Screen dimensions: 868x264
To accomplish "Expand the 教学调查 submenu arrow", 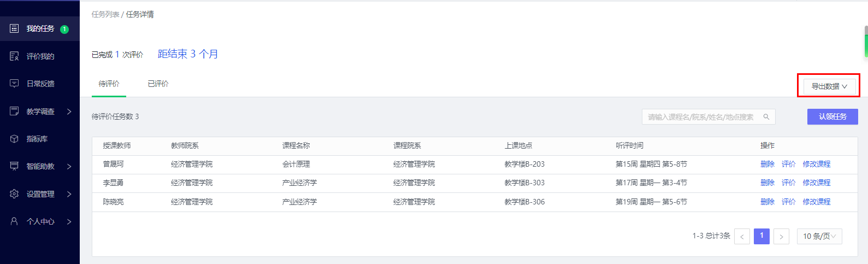I will (69, 112).
